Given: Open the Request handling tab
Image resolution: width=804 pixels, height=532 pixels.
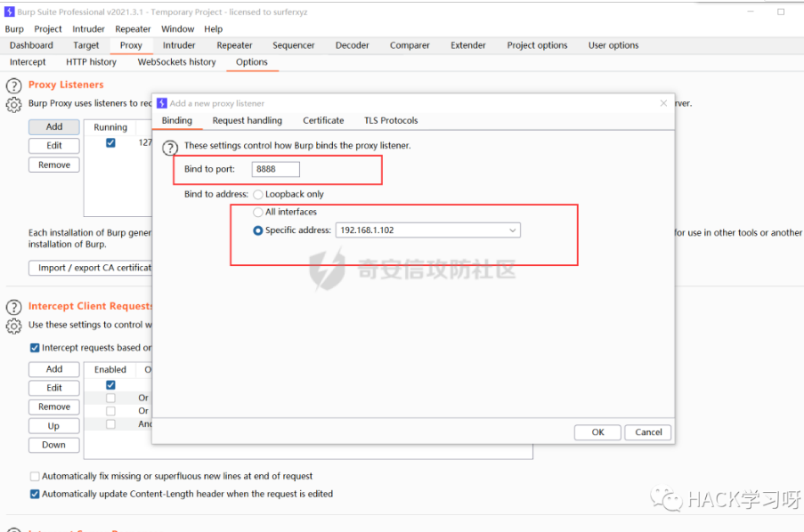Looking at the screenshot, I should (248, 120).
